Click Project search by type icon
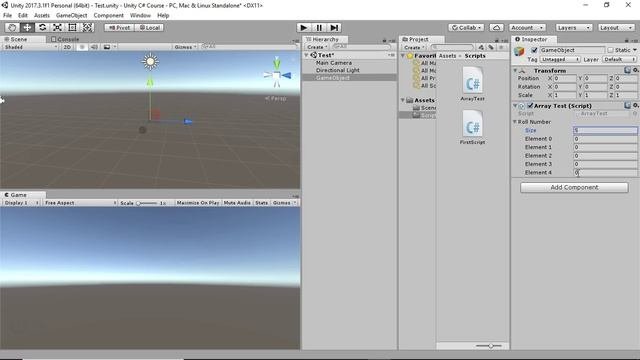The width and height of the screenshot is (640, 360). point(481,47)
